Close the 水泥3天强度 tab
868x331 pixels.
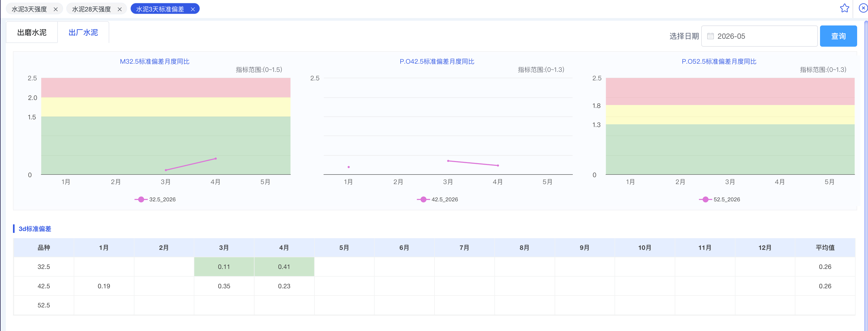[x=56, y=10]
